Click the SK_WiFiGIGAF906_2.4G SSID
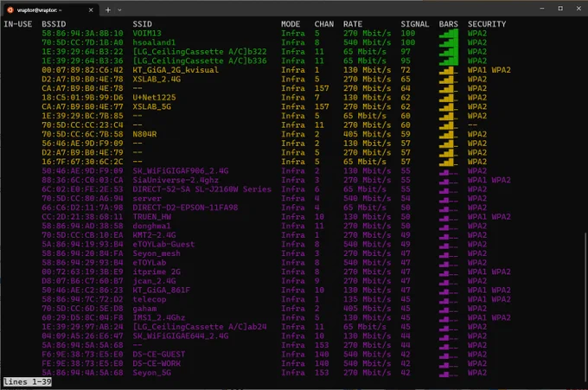 tap(181, 171)
